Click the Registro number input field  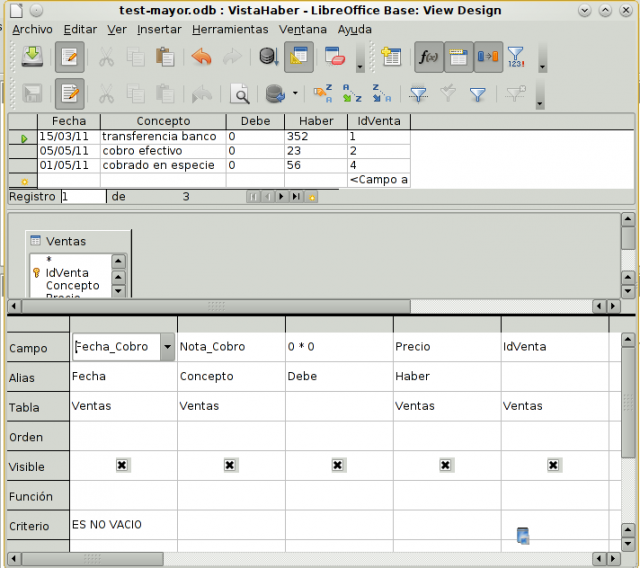click(x=84, y=197)
